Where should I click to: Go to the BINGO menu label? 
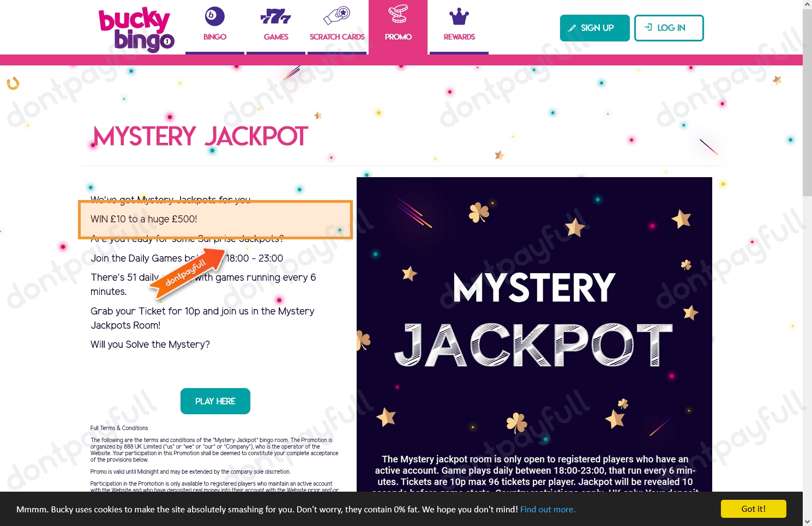pyautogui.click(x=215, y=37)
